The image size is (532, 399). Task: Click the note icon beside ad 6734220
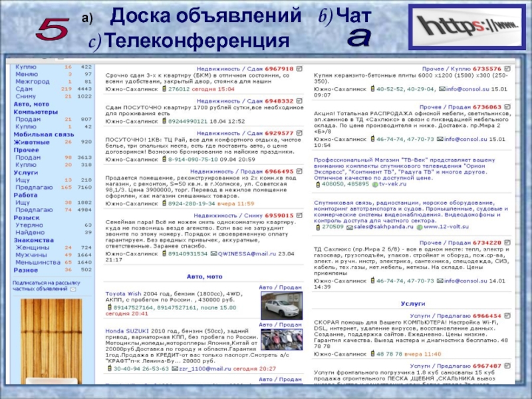pos(507,243)
